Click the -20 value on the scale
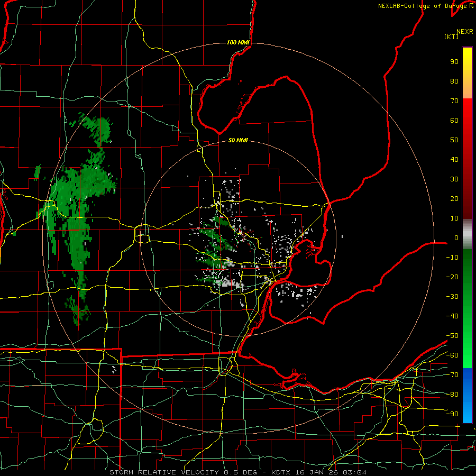Screen dimensions: 476x476 point(452,277)
